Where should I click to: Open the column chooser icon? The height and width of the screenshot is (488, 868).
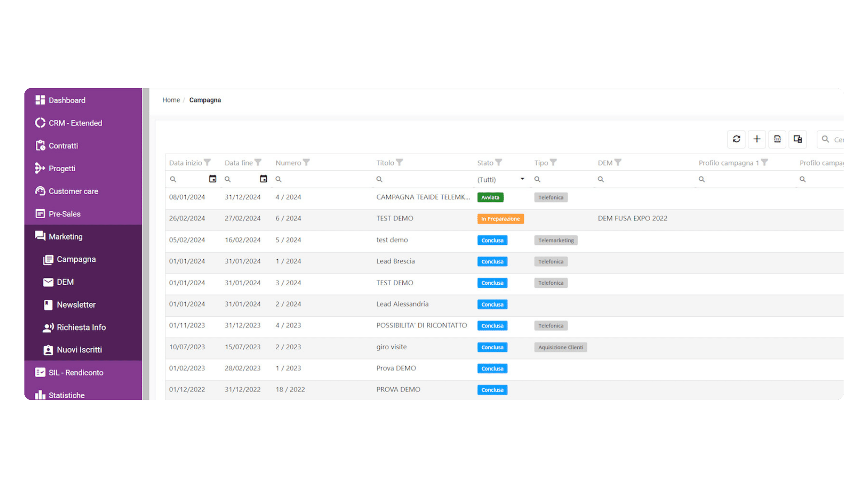point(797,139)
